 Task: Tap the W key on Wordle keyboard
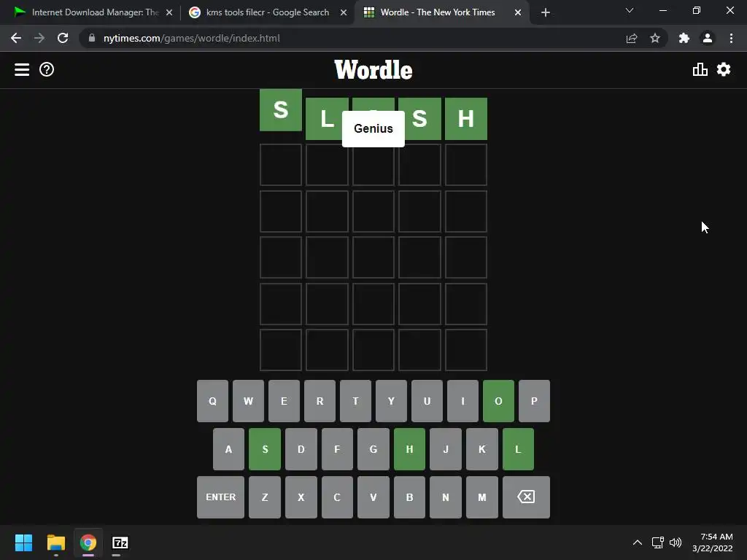pyautogui.click(x=248, y=401)
